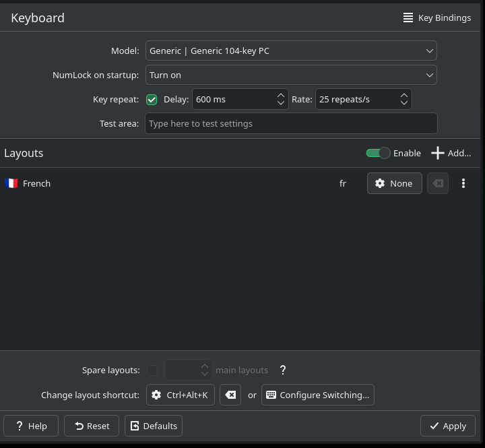Open Configure Switching settings
The image size is (485, 448).
pos(318,395)
